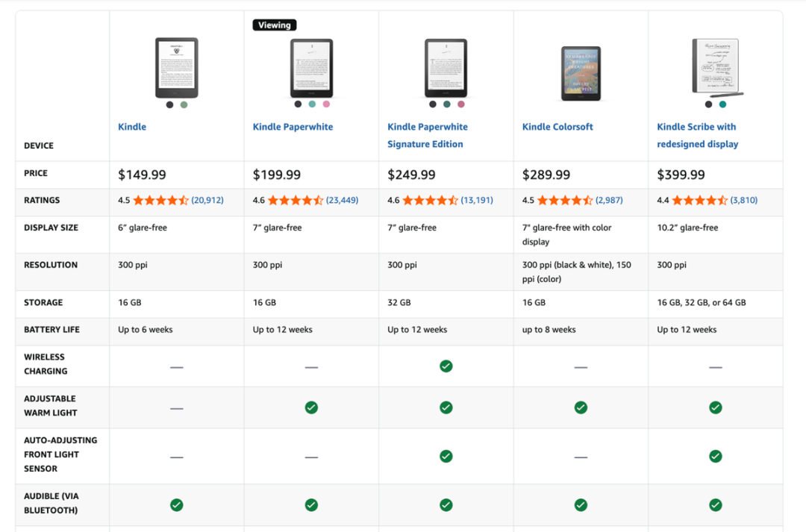View the 2,987 ratings for Kindle Colorsoft
The width and height of the screenshot is (806, 532).
tap(609, 201)
